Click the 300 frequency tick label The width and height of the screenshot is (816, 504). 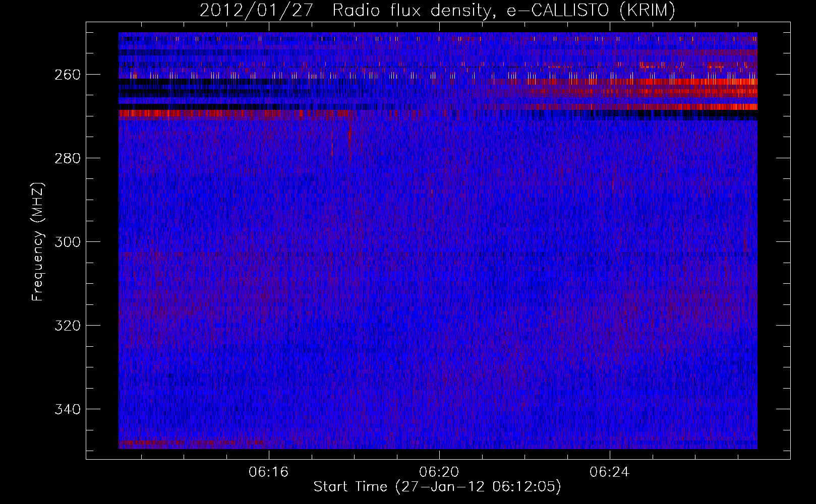(x=68, y=242)
